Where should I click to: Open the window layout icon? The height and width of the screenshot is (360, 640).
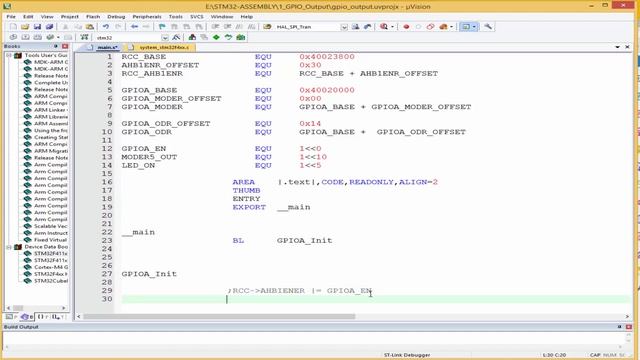pos(465,27)
